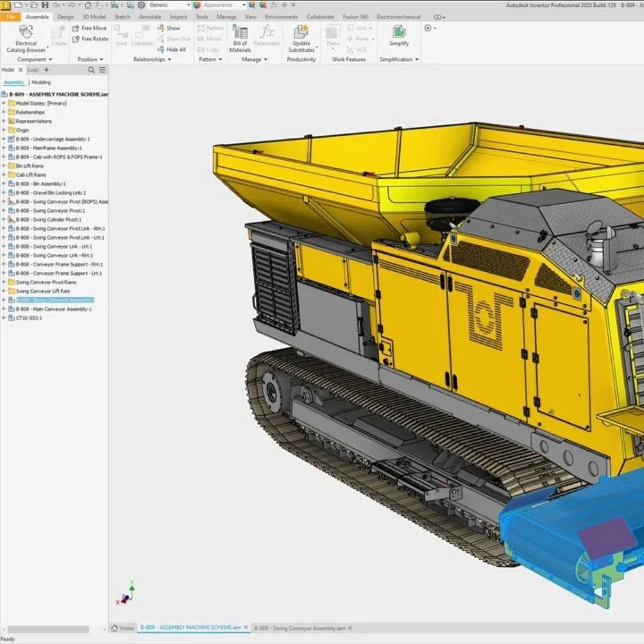This screenshot has height=644, width=644.
Task: Expand Model States node in tree
Action: pos(4,104)
